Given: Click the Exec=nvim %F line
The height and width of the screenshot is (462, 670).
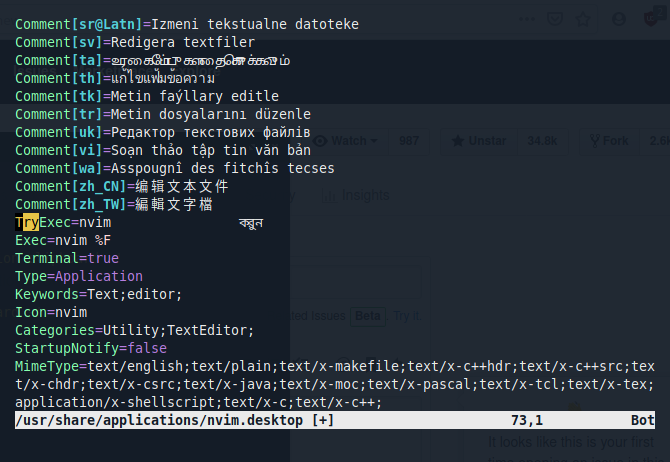Looking at the screenshot, I should 63,241.
